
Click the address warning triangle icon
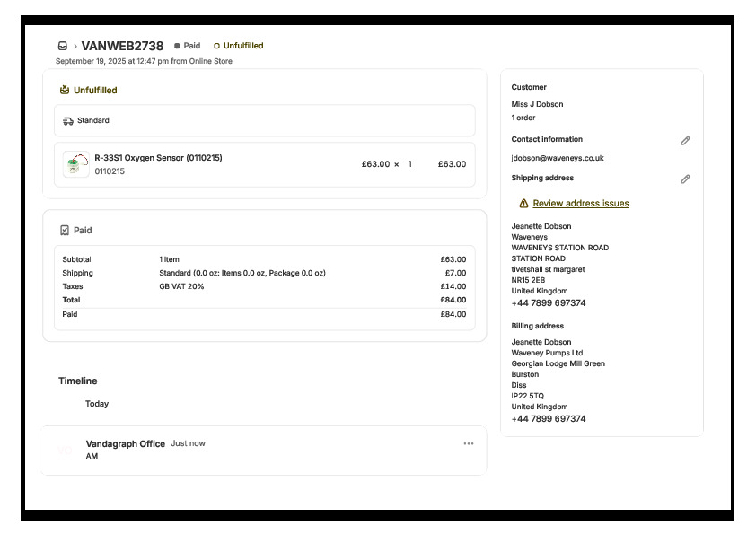click(x=523, y=204)
